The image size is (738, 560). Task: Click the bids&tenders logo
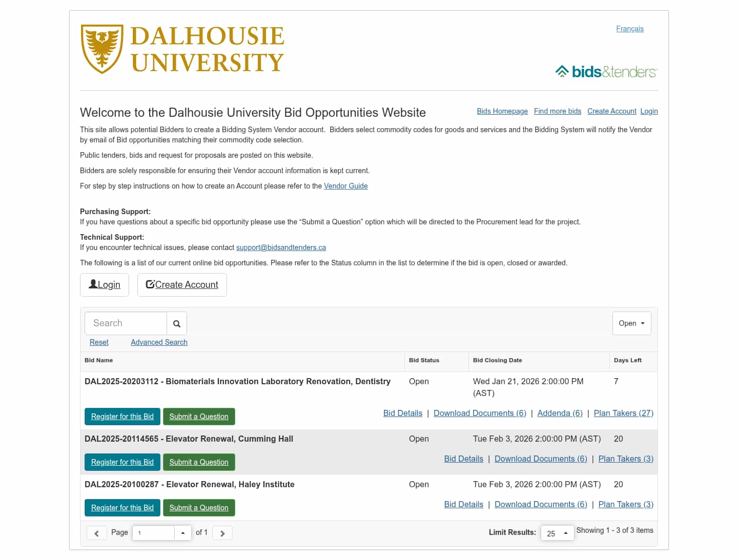point(606,72)
